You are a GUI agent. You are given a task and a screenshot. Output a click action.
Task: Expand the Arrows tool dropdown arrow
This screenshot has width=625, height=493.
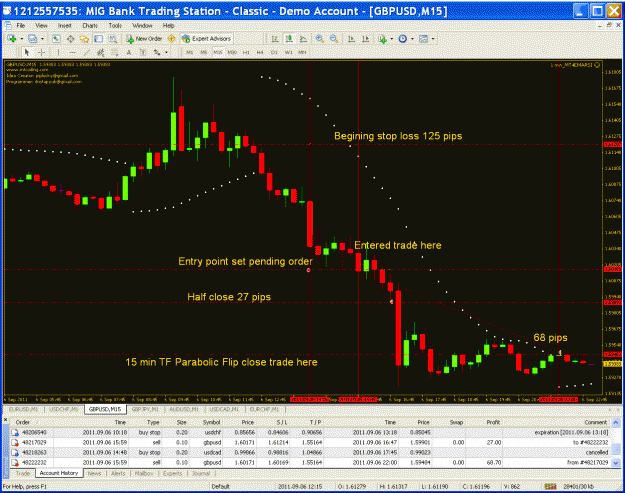[x=167, y=52]
